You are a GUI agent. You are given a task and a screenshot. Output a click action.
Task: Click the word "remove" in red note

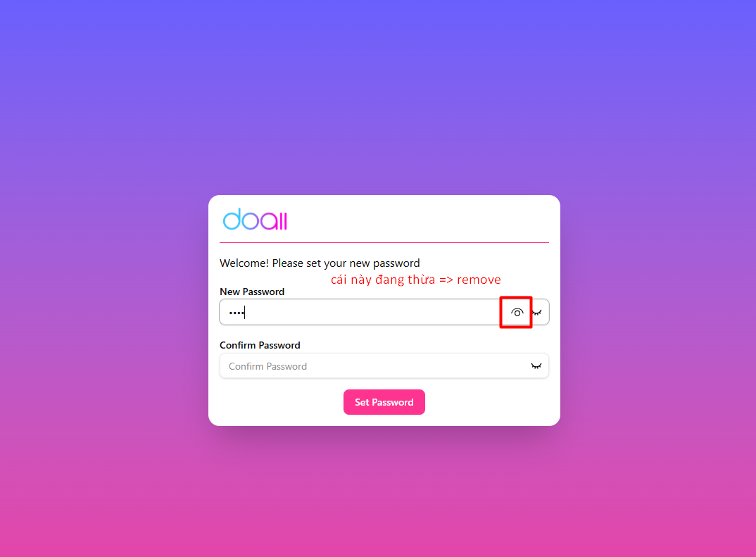(x=479, y=280)
